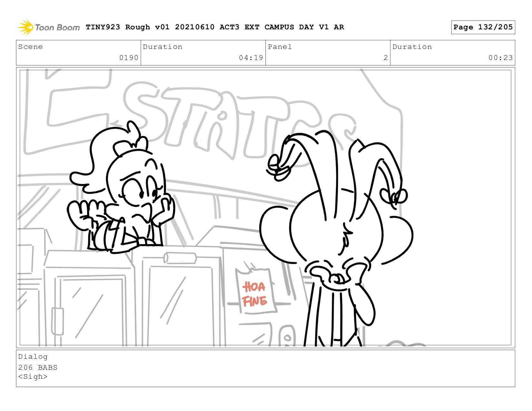Click the 'Dialog' label
532x411 pixels.
coord(33,357)
